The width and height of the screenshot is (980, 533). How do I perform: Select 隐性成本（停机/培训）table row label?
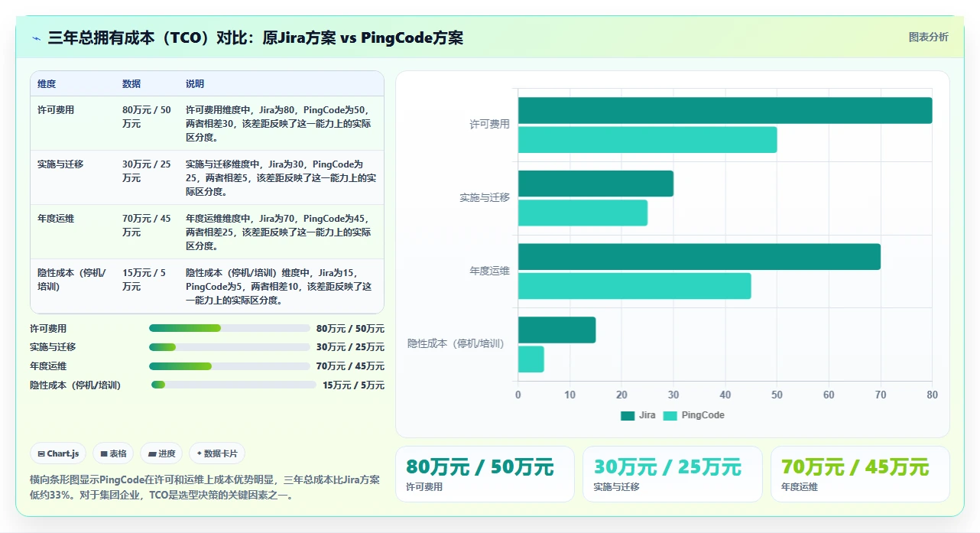72,280
